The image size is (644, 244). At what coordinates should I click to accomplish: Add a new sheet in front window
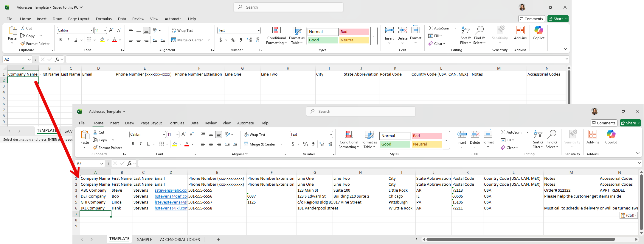(x=218, y=239)
